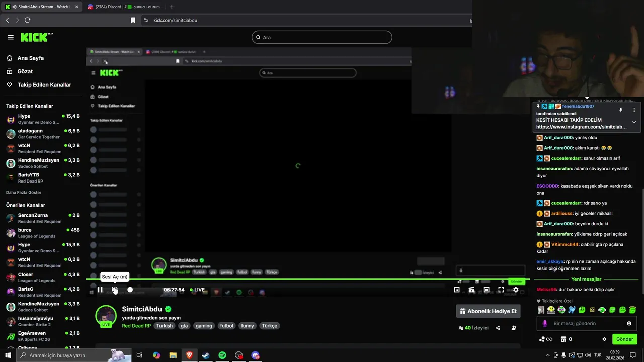Focus the Ara search field

point(322,37)
